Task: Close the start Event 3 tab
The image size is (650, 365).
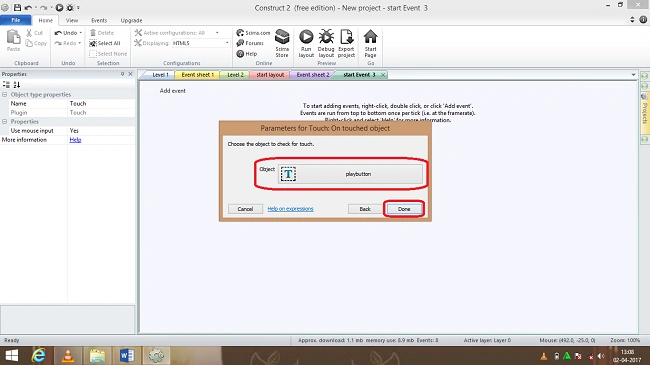Action: point(383,75)
